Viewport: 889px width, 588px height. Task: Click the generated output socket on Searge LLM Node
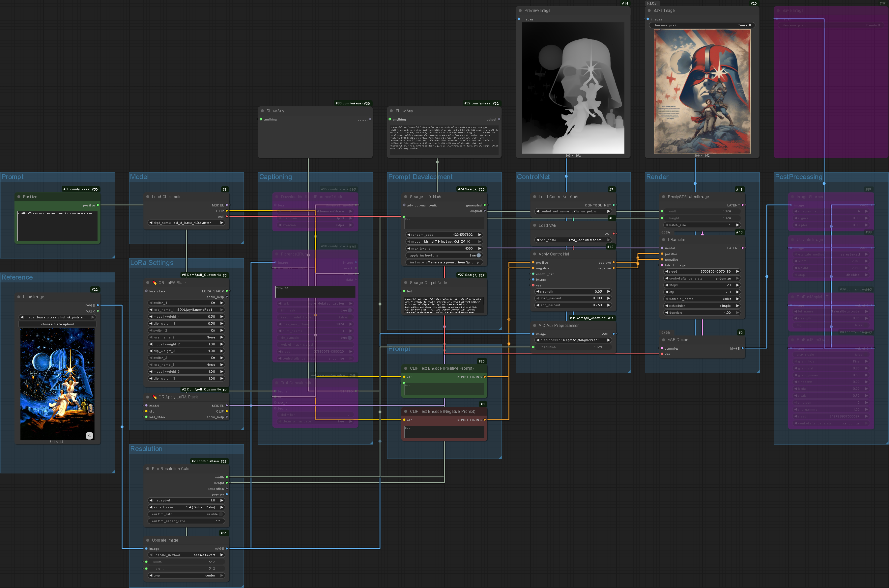(x=484, y=205)
